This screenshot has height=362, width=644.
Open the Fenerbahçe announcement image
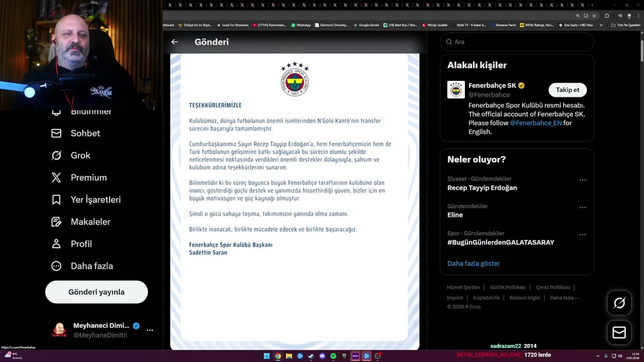[x=295, y=201]
